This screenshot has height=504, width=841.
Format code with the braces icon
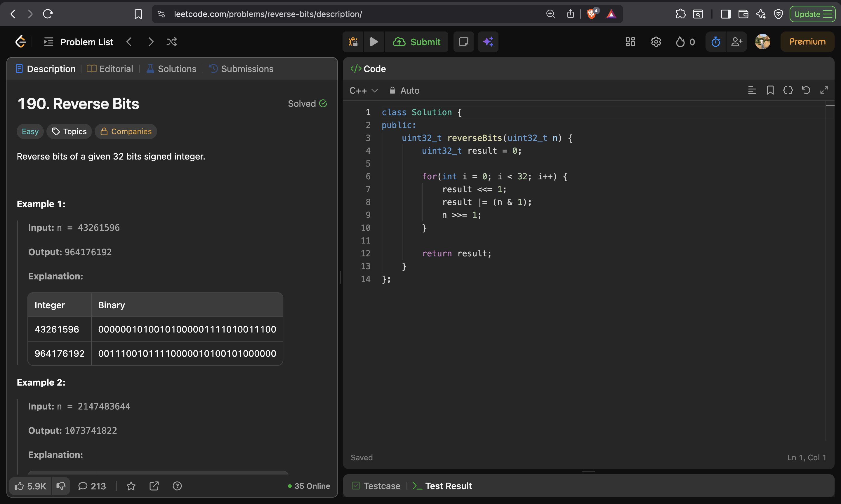point(788,90)
